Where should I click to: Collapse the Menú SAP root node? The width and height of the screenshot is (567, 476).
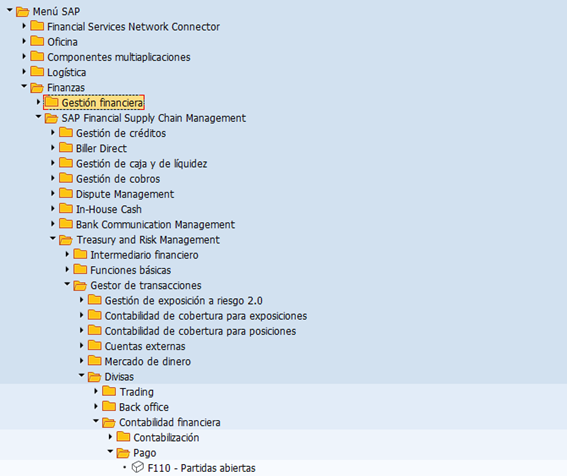10,10
